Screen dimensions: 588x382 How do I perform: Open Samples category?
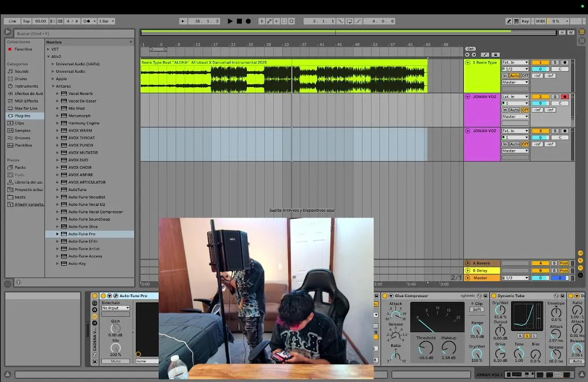(x=22, y=131)
